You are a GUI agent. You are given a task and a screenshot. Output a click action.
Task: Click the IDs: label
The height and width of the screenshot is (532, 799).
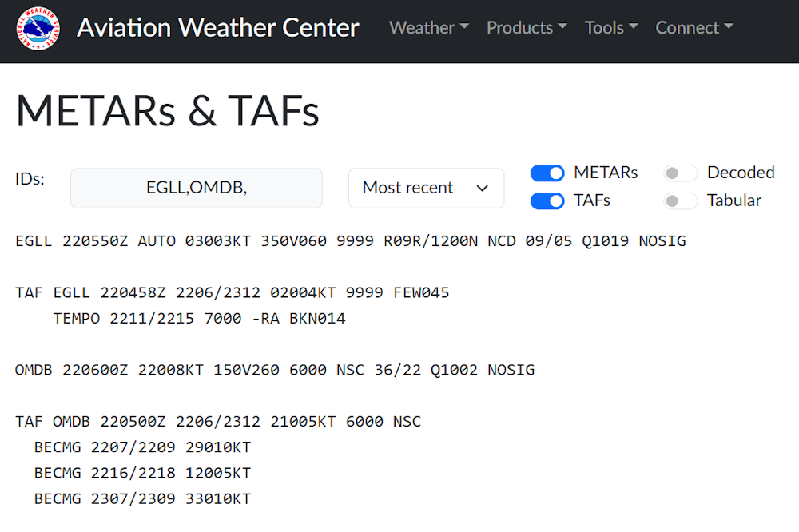tap(30, 179)
